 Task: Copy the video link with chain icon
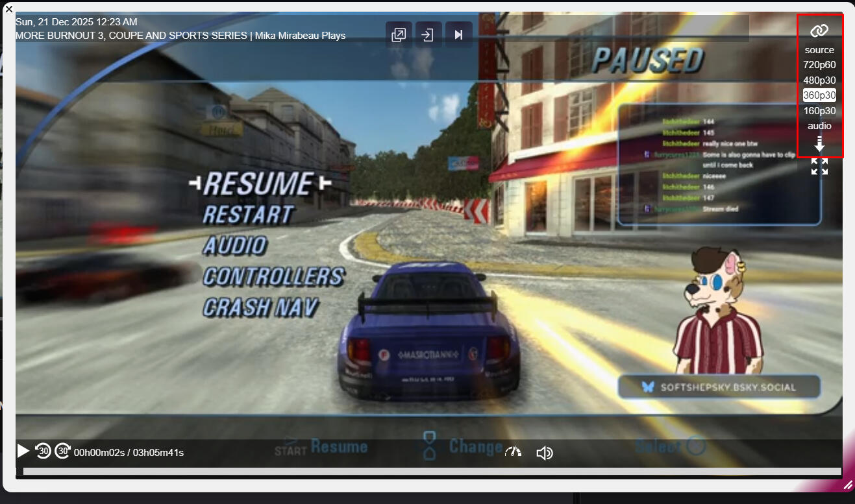point(819,30)
